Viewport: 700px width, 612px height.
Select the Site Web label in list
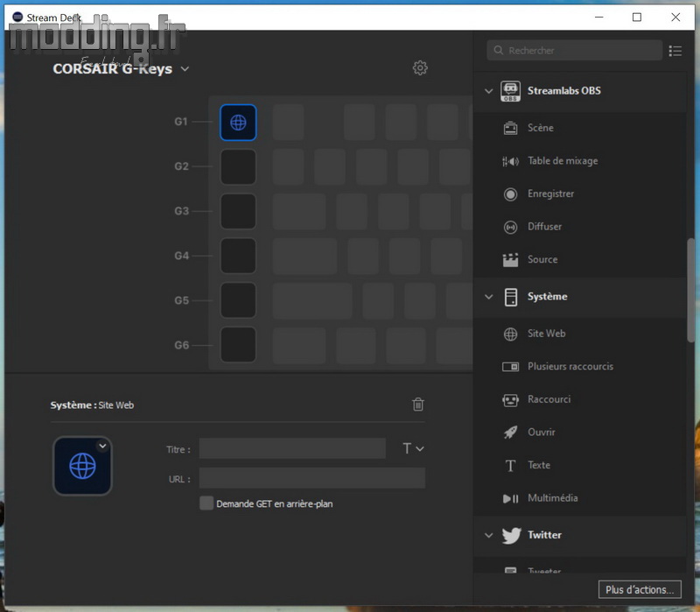(x=546, y=334)
